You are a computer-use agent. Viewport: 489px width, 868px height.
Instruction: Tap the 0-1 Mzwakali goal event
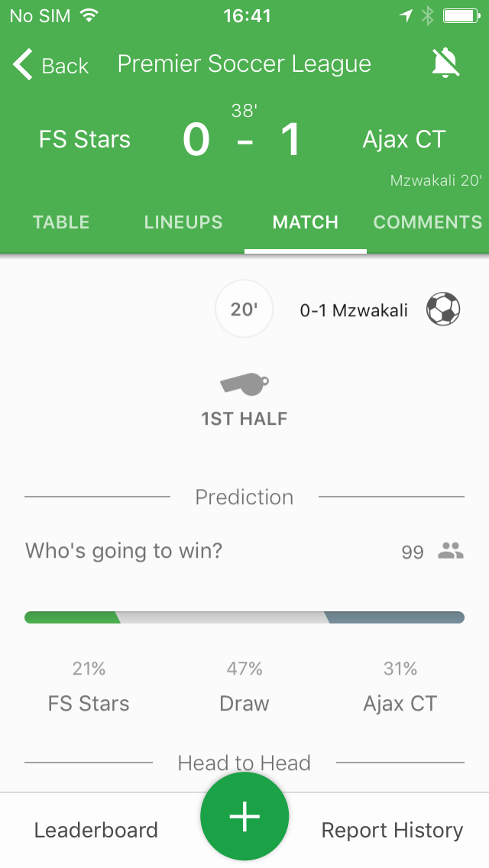click(354, 310)
